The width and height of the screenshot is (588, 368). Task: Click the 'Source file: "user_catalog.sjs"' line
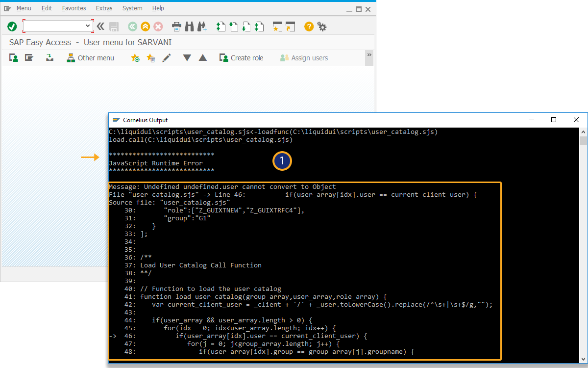point(170,202)
